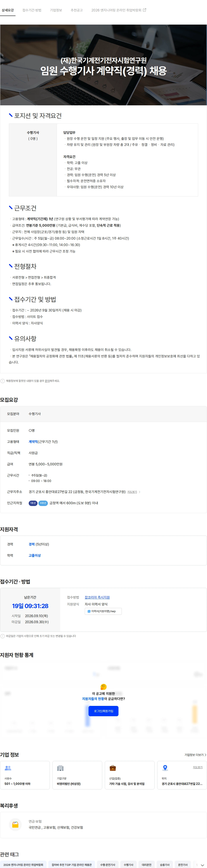Screen dimensions: 207x868
Task: Click the 4호선 subway badge
Action: pyautogui.click(x=43, y=503)
